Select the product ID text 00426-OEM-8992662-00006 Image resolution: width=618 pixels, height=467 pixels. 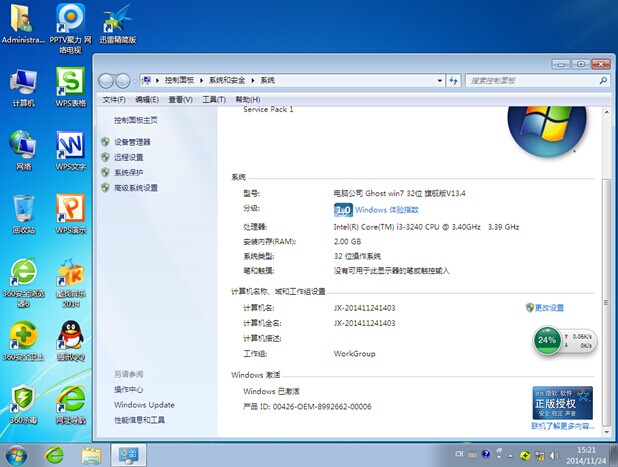(x=322, y=407)
